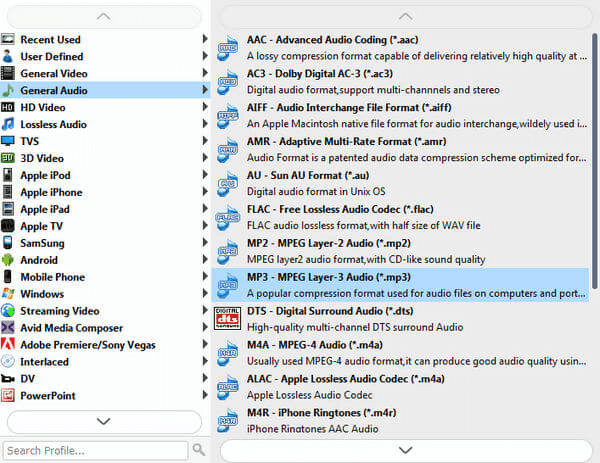The height and width of the screenshot is (463, 600).
Task: Select the Recent Used category
Action: coord(50,39)
